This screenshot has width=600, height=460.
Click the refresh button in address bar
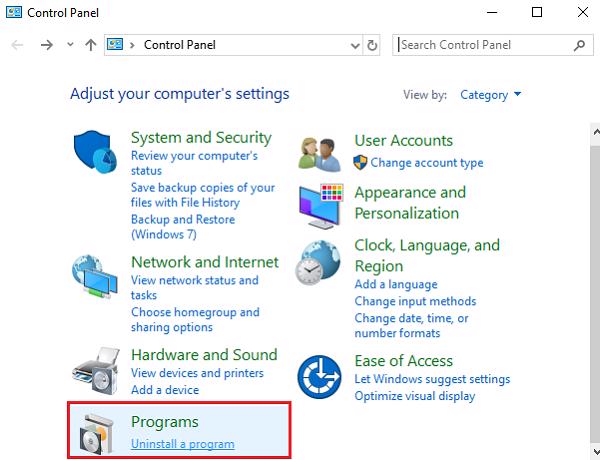pos(373,45)
